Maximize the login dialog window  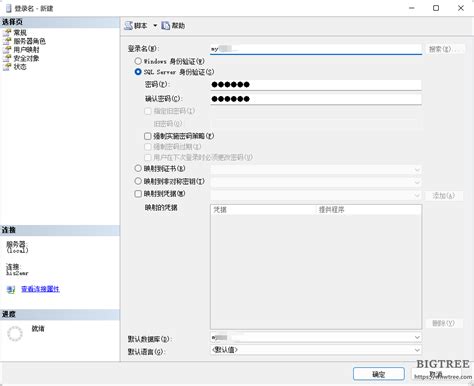point(436,8)
